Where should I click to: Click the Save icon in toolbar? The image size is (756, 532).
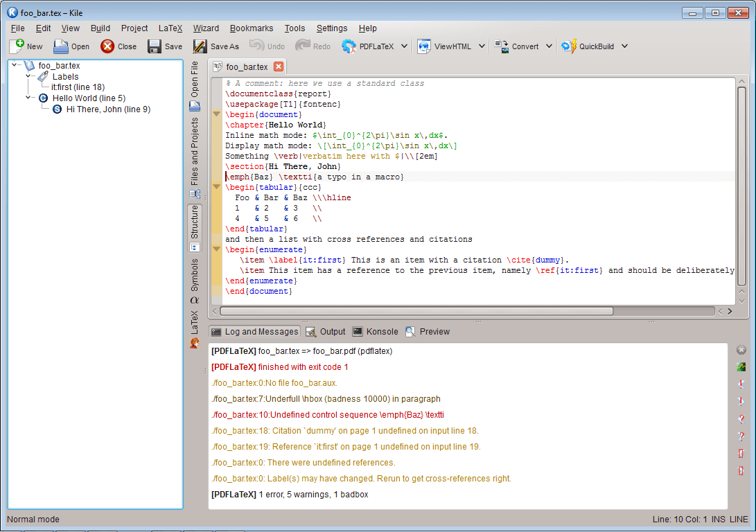pyautogui.click(x=155, y=46)
